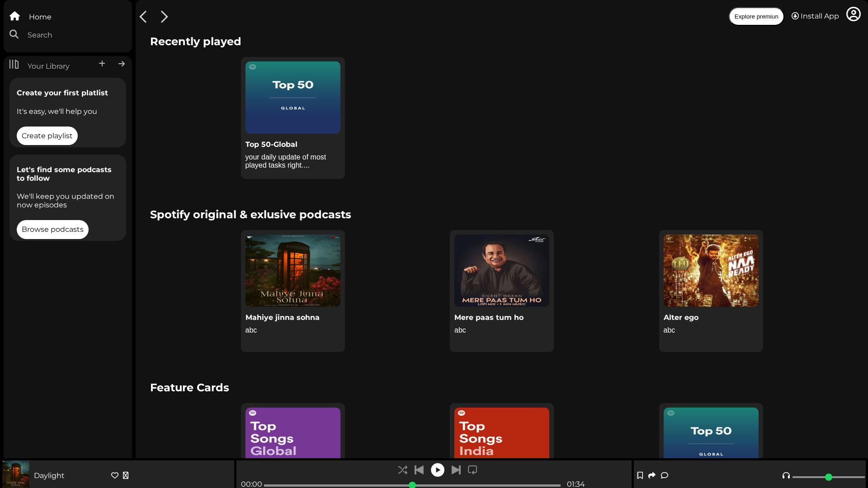Click the Spotify original & exlusive podcasts heading
The image size is (868, 488).
coord(250,214)
